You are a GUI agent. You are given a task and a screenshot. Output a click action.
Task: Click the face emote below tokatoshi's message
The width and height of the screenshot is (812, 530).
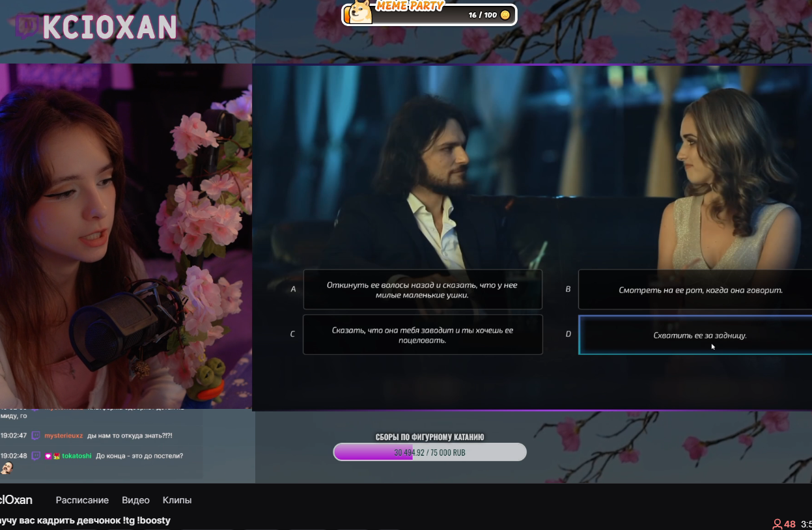(x=6, y=468)
